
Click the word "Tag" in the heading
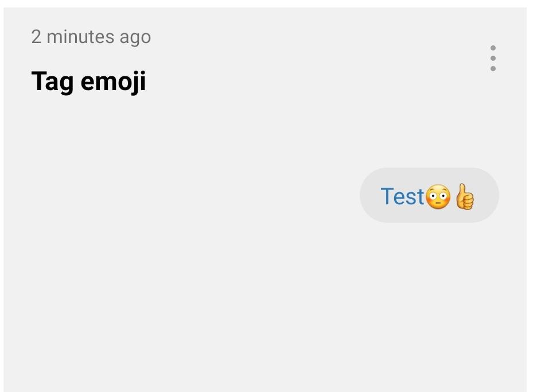pos(52,81)
